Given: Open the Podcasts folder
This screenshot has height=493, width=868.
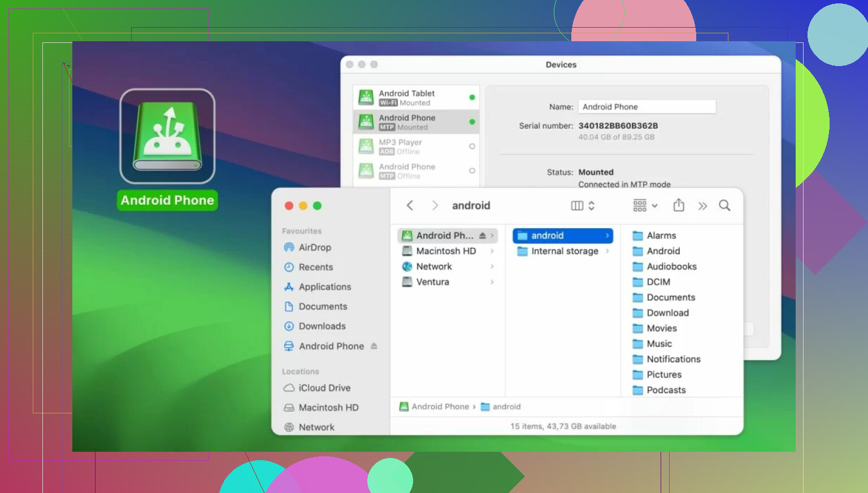Looking at the screenshot, I should point(659,390).
